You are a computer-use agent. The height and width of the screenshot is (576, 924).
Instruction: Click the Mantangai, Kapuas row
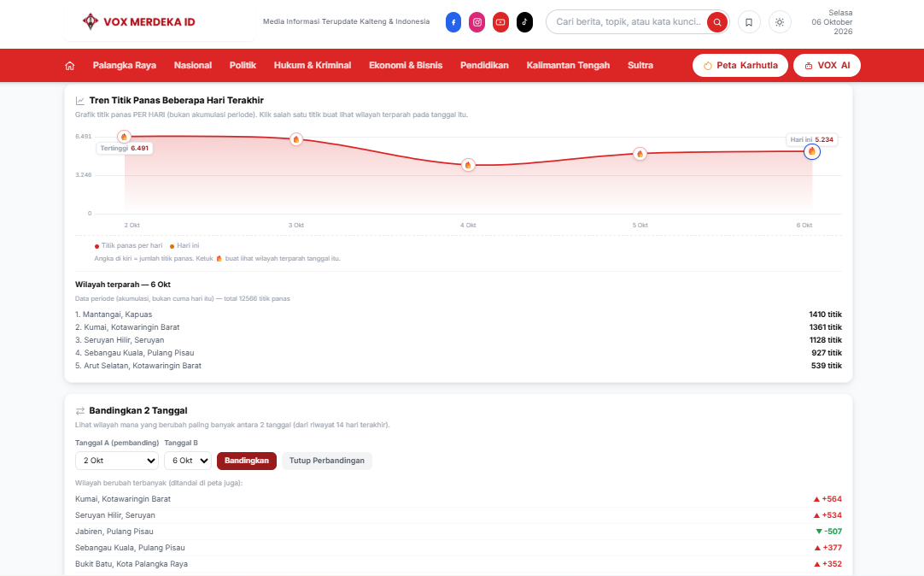(459, 314)
